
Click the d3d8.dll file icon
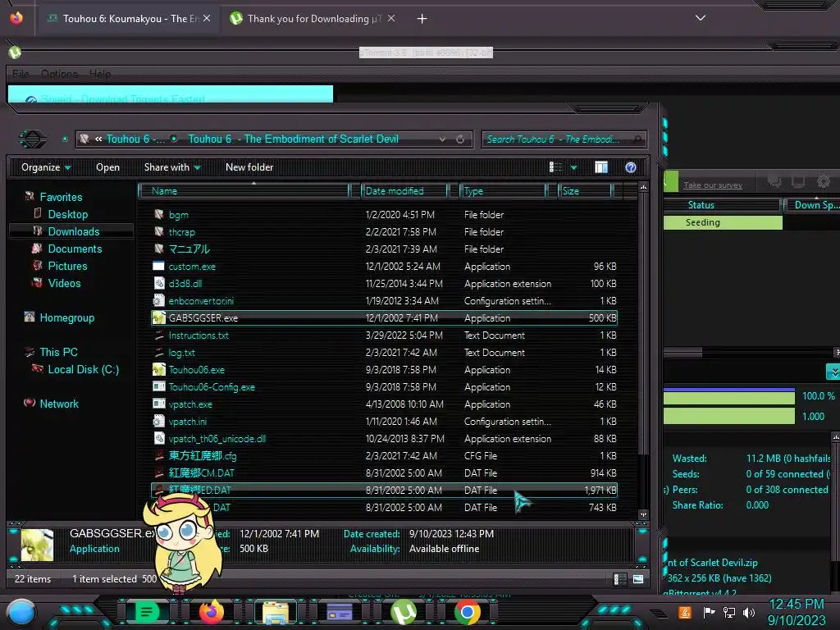click(158, 283)
